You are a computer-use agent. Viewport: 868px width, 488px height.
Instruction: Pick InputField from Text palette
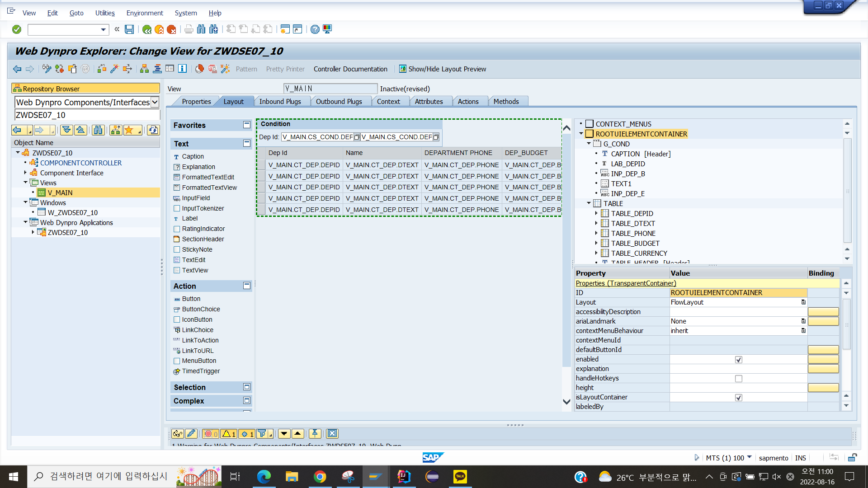coord(196,198)
